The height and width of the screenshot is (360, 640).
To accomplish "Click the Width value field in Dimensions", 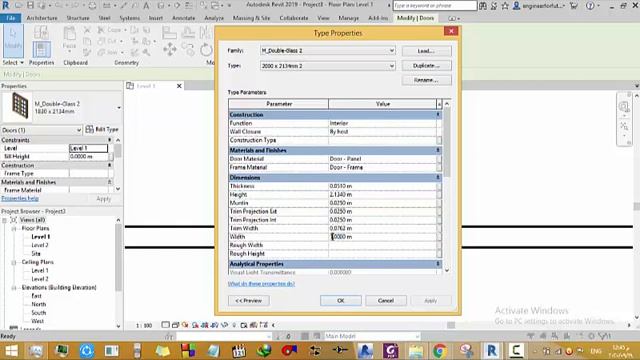I will click(382, 237).
